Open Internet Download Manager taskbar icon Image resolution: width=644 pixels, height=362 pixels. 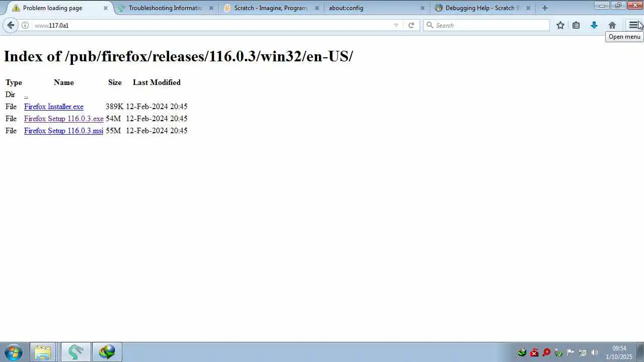click(x=107, y=352)
